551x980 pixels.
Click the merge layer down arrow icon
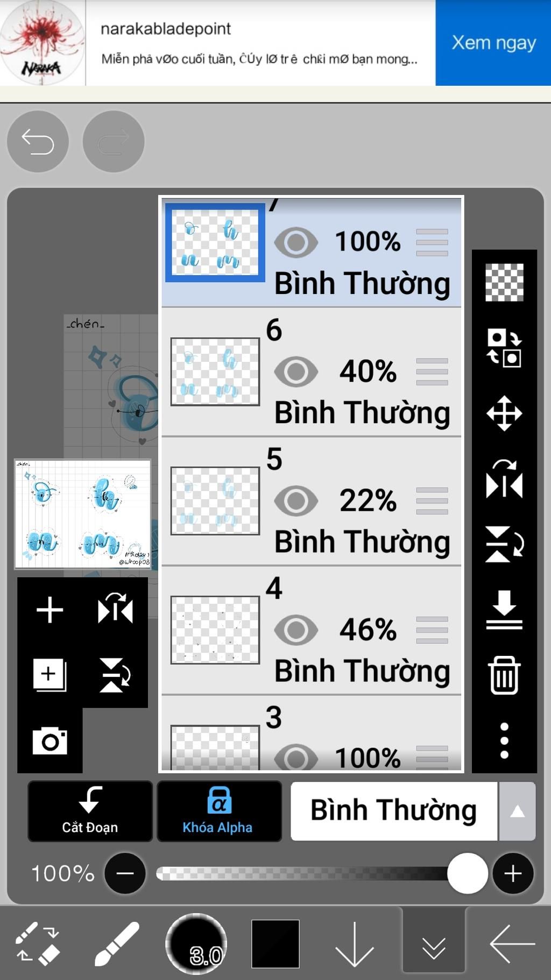coord(504,610)
